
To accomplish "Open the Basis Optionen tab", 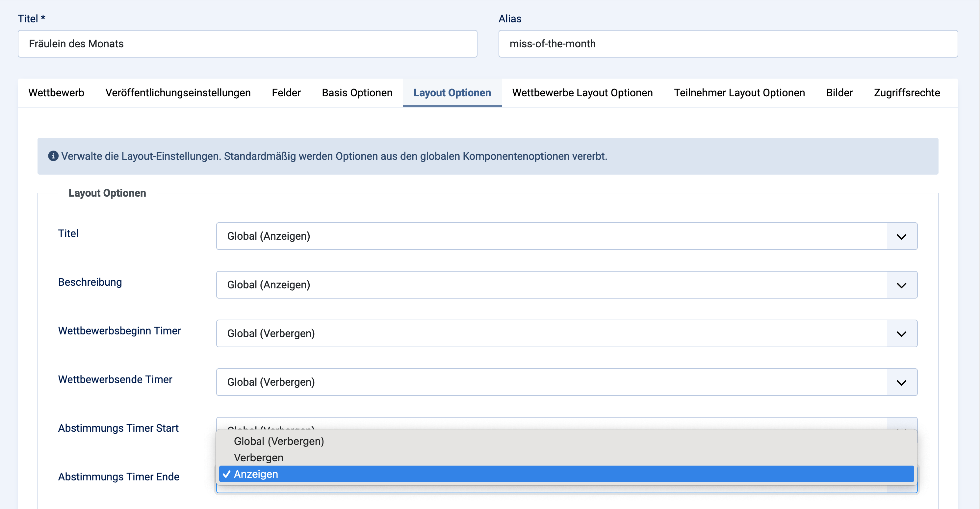I will [x=357, y=93].
